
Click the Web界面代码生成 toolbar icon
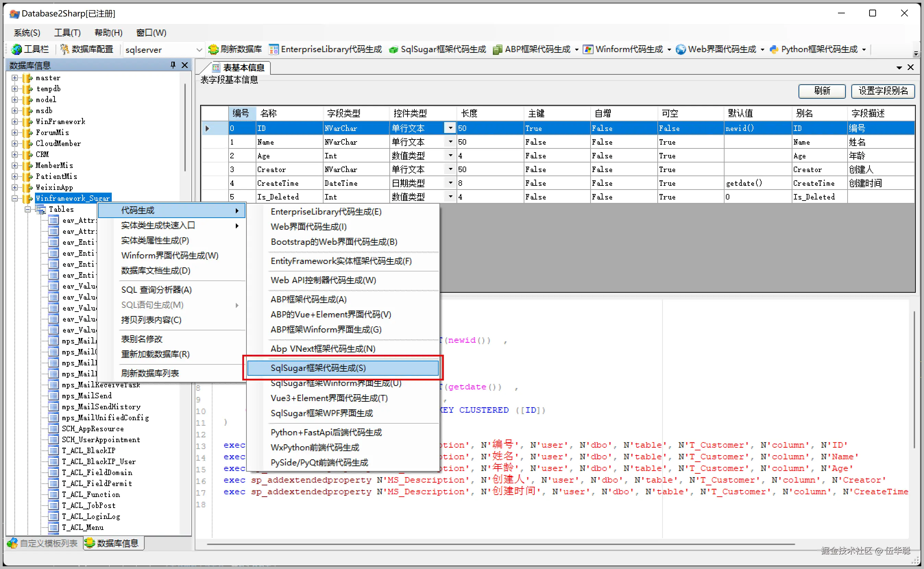tap(681, 49)
